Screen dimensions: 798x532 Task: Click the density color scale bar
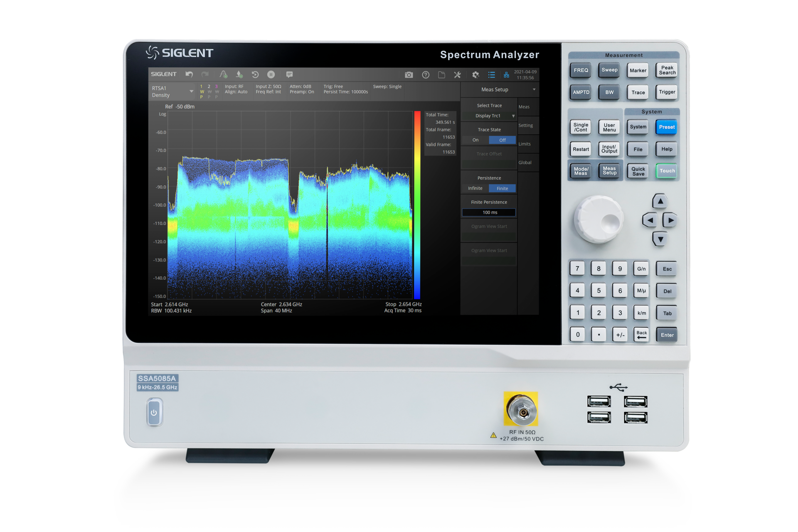click(x=417, y=204)
